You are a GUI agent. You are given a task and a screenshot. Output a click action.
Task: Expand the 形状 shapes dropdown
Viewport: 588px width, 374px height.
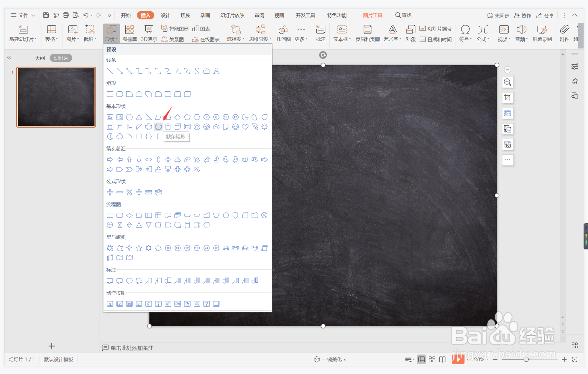coord(111,33)
